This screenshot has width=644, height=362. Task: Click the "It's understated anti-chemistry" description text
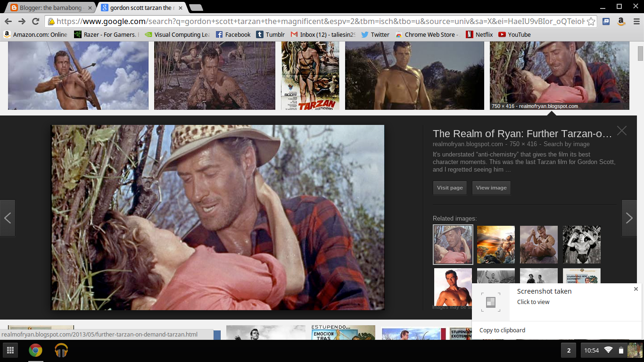coord(524,162)
